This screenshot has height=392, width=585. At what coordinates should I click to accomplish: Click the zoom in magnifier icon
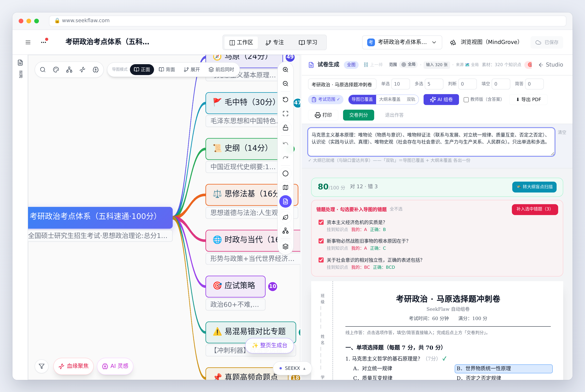(285, 69)
